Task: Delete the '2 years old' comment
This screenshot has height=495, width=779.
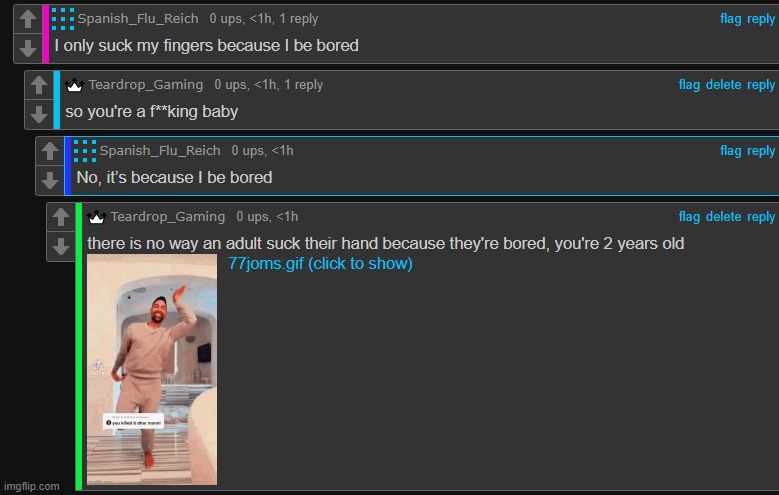Action: [723, 217]
